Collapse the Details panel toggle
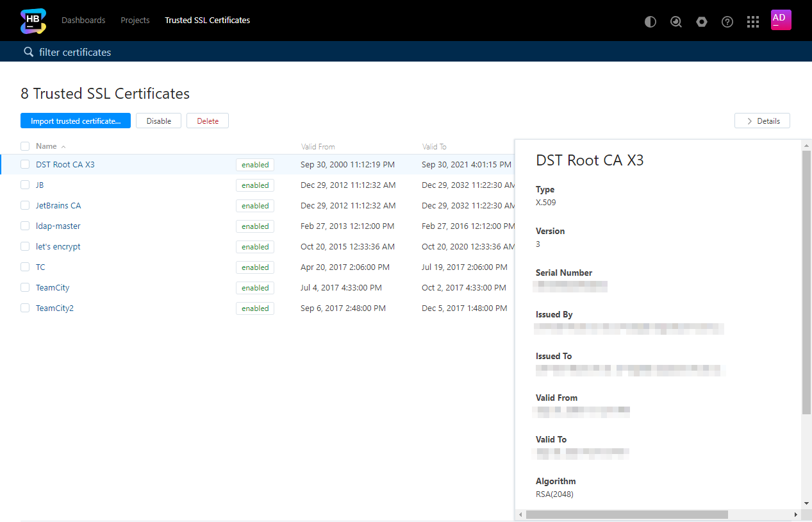The image size is (812, 522). 762,121
